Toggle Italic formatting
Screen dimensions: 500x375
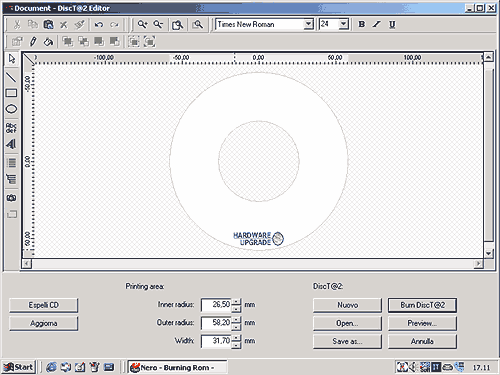click(x=377, y=24)
